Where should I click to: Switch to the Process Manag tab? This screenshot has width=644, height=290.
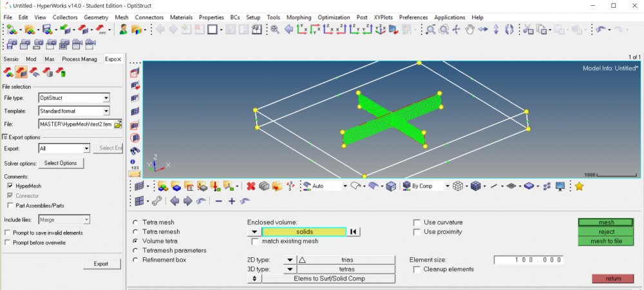[x=80, y=59]
